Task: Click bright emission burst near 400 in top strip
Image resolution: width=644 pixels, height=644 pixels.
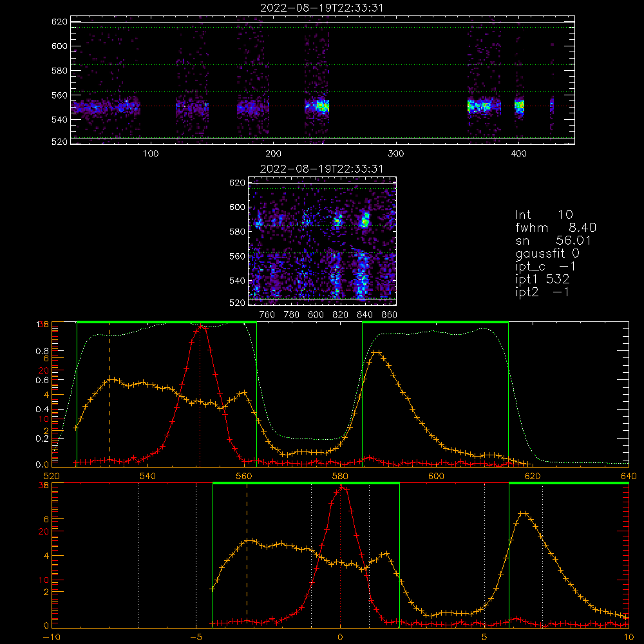Action: 520,106
